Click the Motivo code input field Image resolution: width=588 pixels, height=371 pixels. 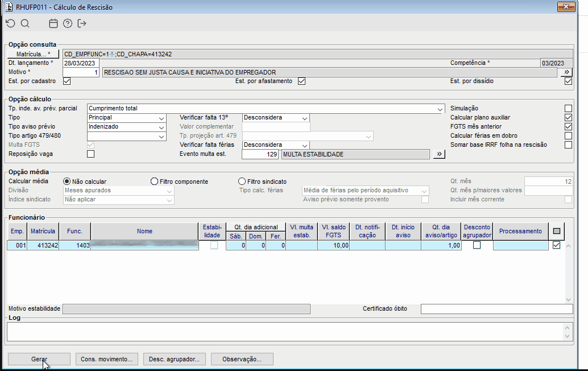pos(81,72)
